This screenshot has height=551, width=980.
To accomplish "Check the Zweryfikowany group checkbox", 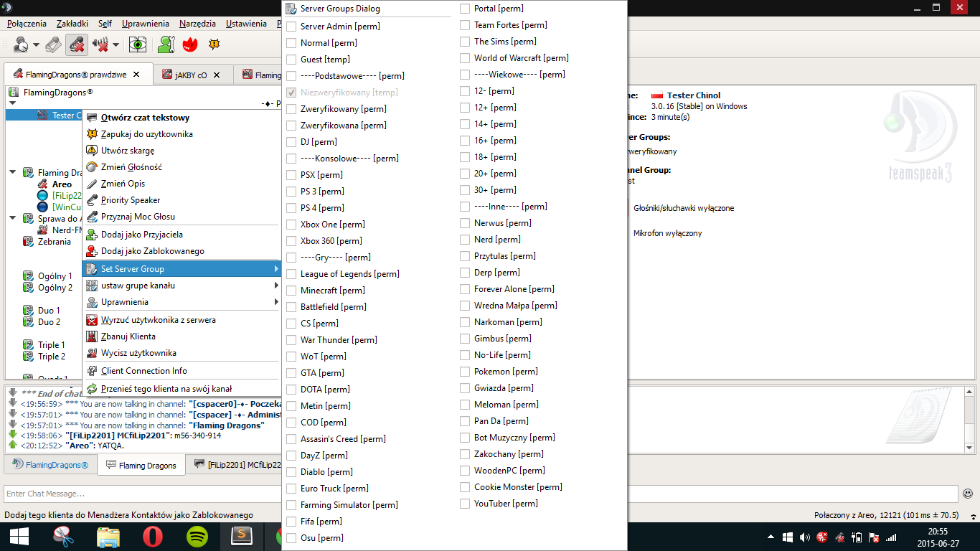I will [x=291, y=109].
